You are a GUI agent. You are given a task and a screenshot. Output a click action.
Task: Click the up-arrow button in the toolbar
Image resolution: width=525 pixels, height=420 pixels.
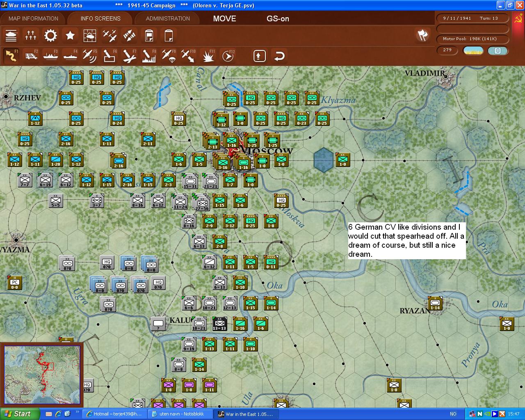[x=259, y=55]
